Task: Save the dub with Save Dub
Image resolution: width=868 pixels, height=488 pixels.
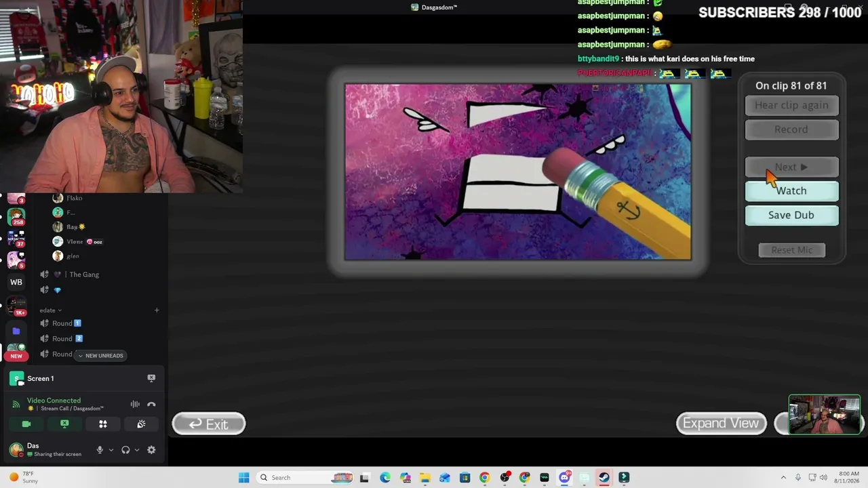Action: (791, 215)
